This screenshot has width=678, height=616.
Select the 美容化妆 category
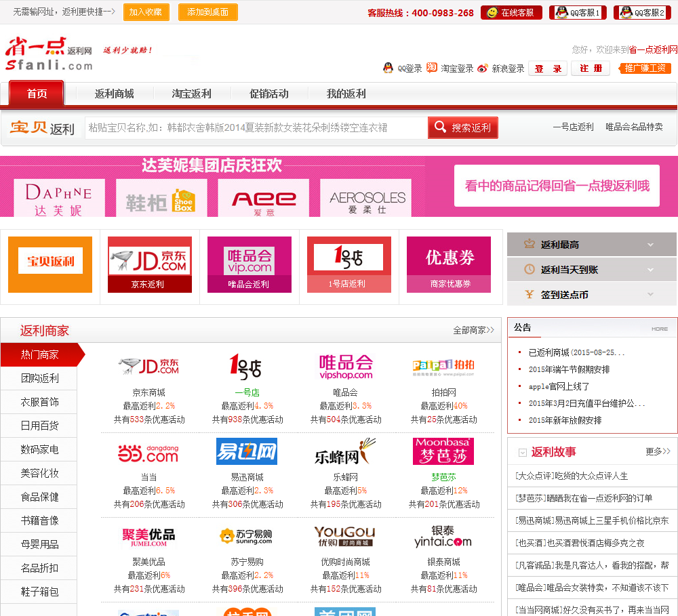(x=39, y=473)
